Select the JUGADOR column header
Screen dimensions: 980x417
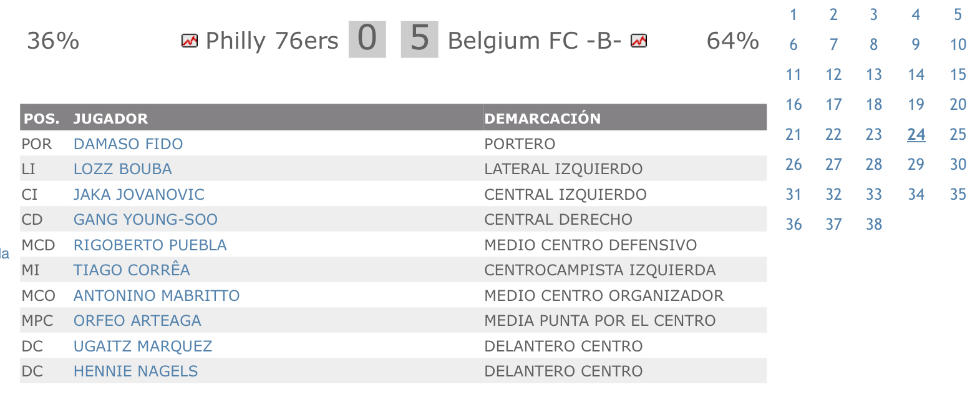tap(110, 119)
